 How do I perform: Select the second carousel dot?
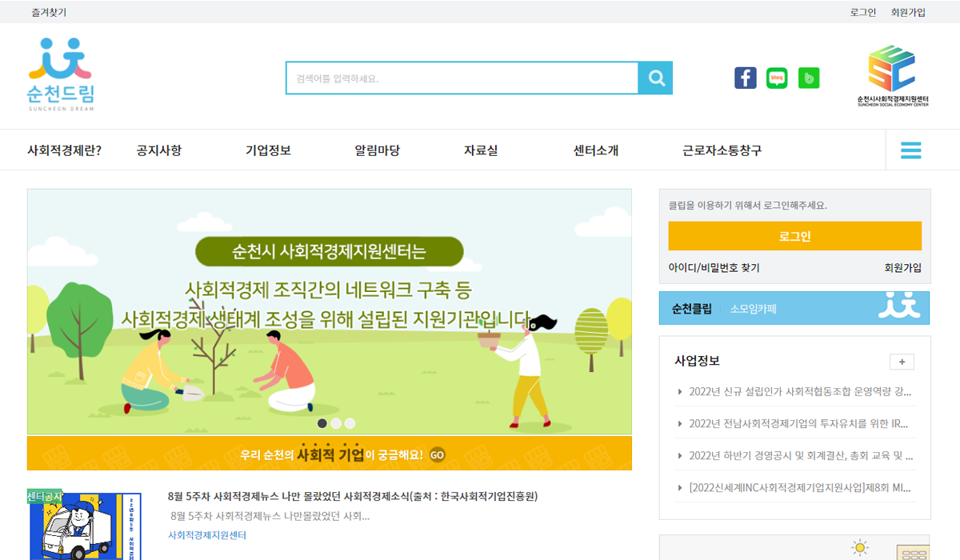pyautogui.click(x=334, y=422)
